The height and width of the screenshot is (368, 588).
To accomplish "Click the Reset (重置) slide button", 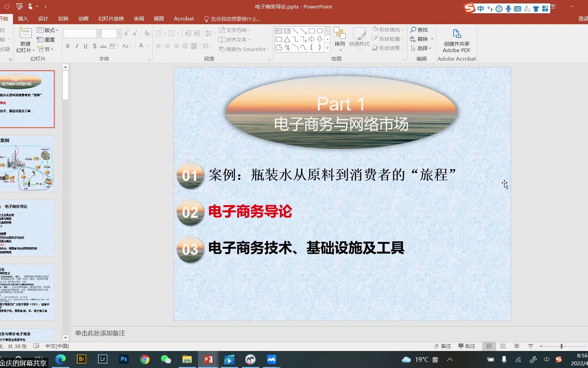I will click(x=46, y=40).
